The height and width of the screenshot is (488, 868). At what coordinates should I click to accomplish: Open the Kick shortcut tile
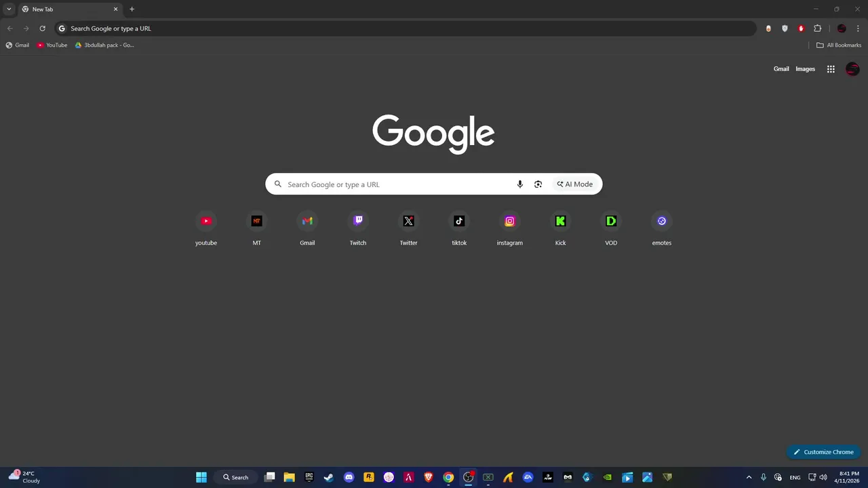tap(560, 229)
